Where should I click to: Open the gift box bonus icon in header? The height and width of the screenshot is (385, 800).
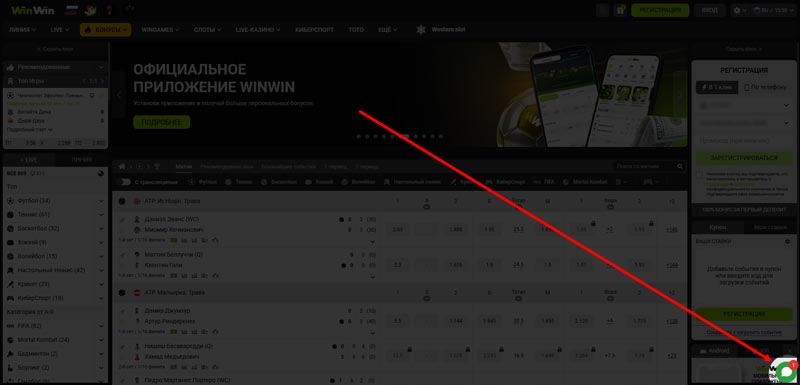coord(620,10)
